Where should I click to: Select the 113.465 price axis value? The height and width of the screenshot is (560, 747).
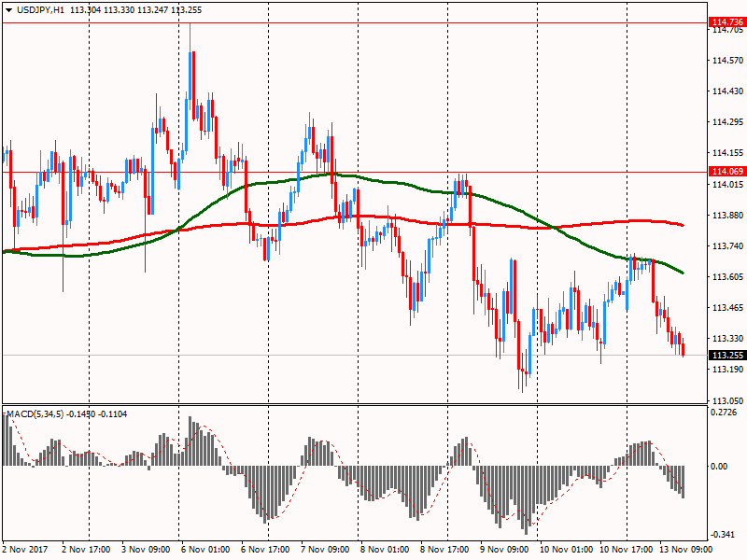[728, 308]
